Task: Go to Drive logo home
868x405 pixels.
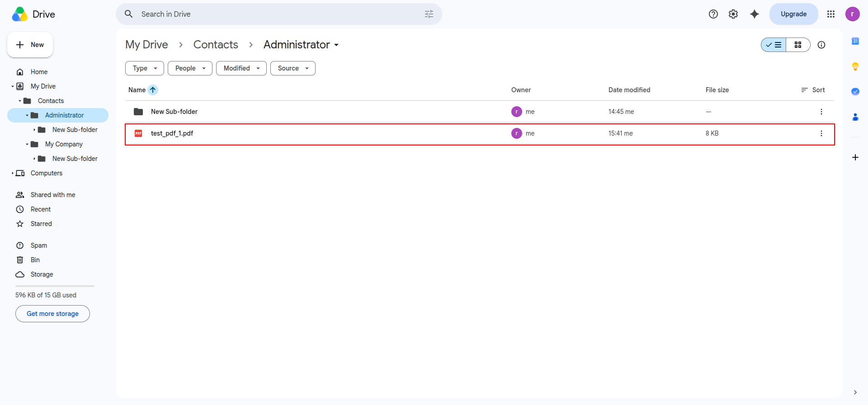Action: click(x=33, y=14)
